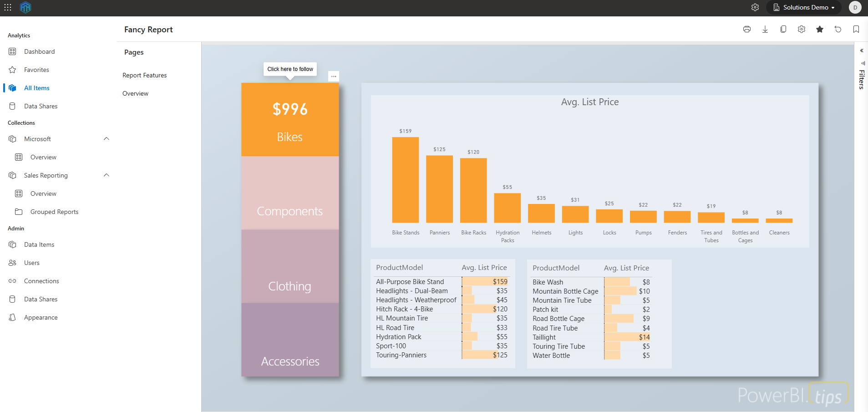This screenshot has height=412, width=868.
Task: Select the Appearance admin option
Action: point(41,317)
